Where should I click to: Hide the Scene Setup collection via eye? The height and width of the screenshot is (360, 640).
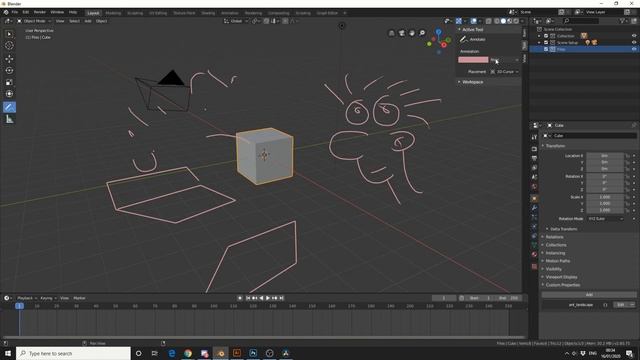coord(634,42)
